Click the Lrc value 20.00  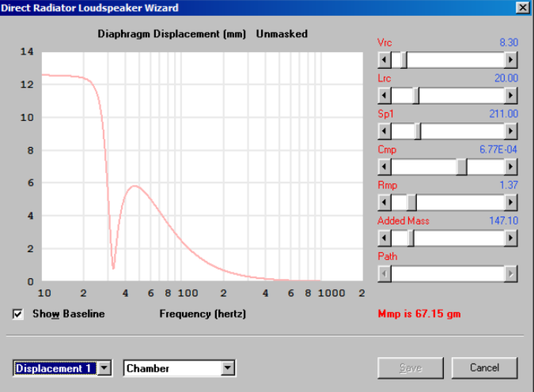click(x=506, y=78)
